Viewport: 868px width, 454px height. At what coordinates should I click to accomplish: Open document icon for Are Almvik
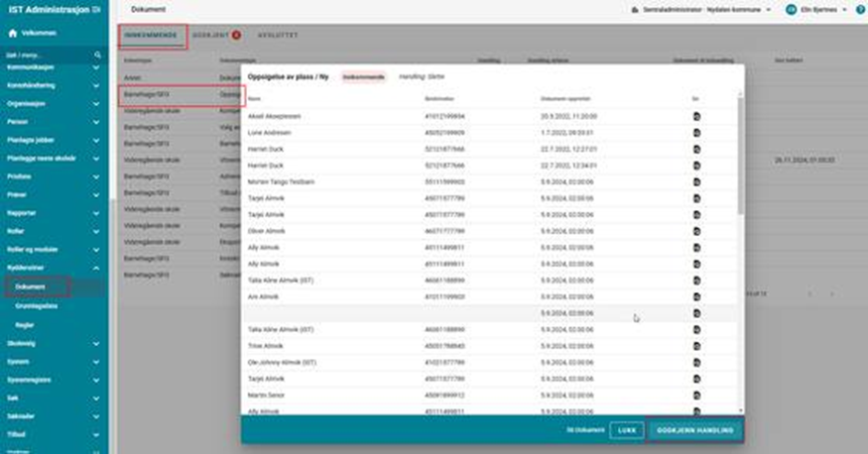[696, 294]
